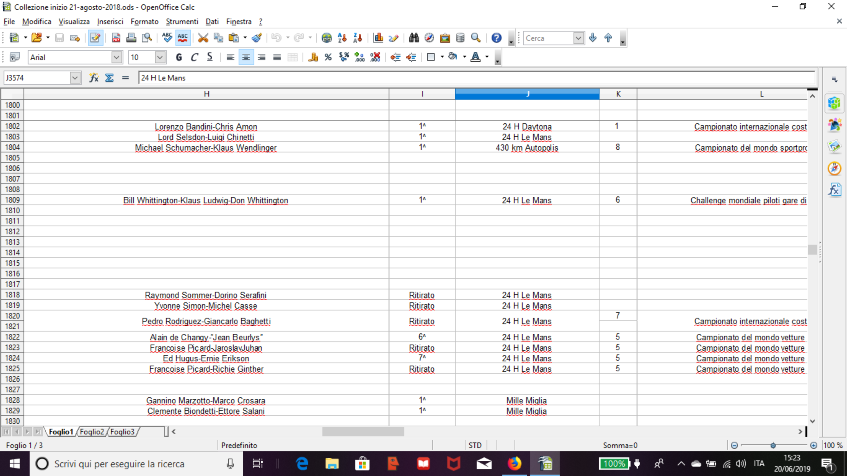Open background color dropdown arrow
Viewport: 847px width, 476px height.
pyautogui.click(x=464, y=57)
